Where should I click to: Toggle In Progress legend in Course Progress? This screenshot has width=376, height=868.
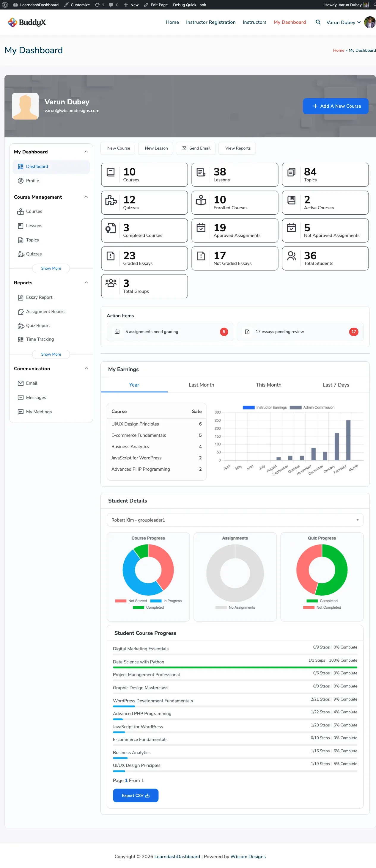156,601
